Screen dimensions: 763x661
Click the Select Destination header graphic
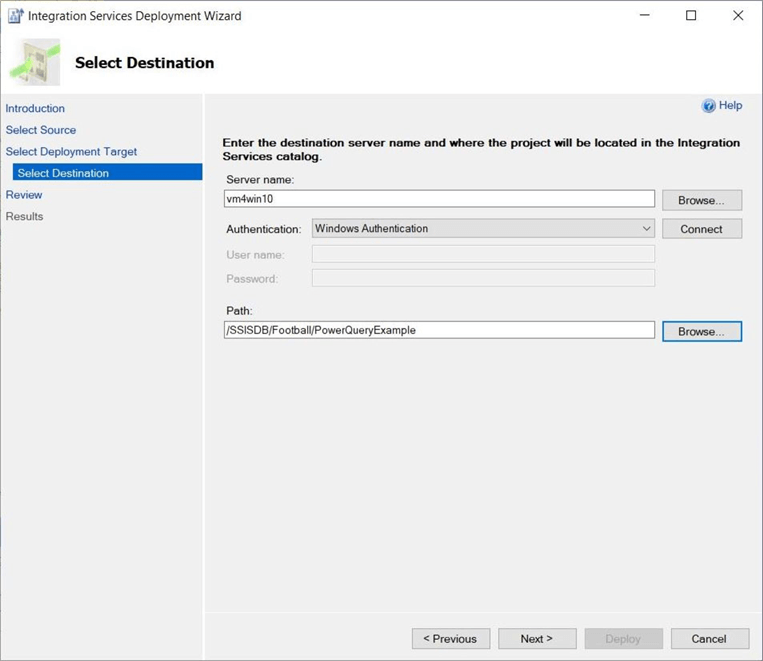click(35, 62)
